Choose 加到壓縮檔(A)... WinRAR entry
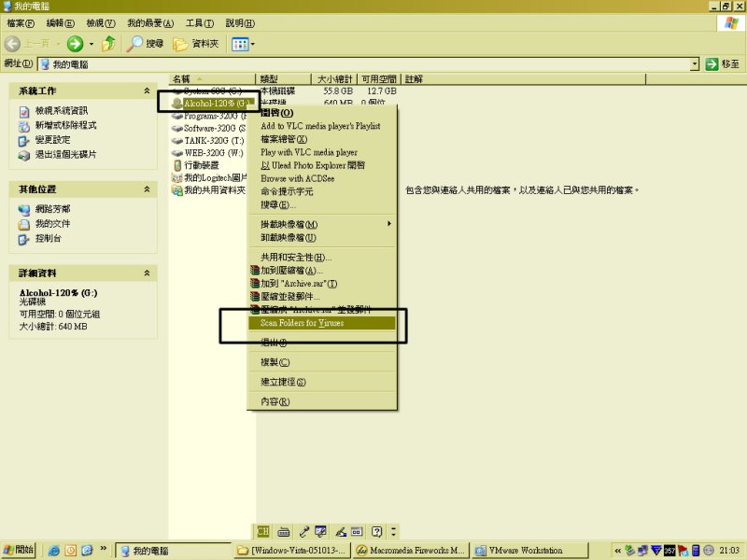The image size is (747, 560). (322, 271)
